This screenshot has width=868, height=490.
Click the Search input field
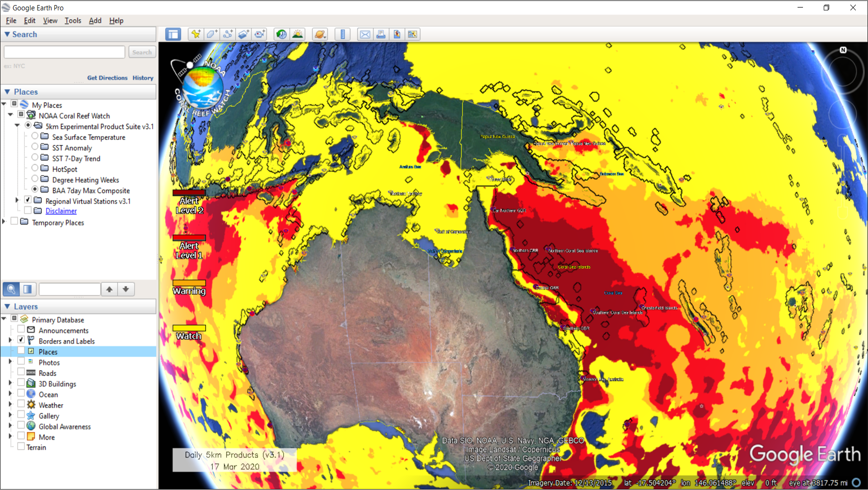point(65,53)
